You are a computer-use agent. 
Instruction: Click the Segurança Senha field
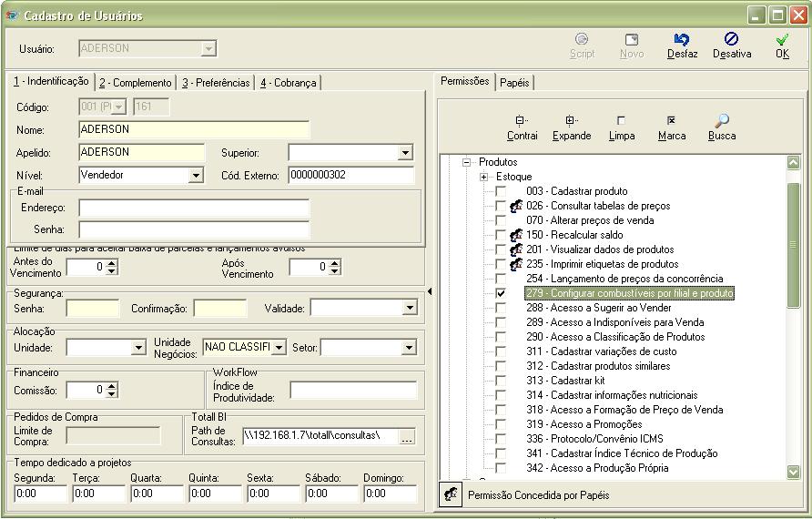(93, 308)
